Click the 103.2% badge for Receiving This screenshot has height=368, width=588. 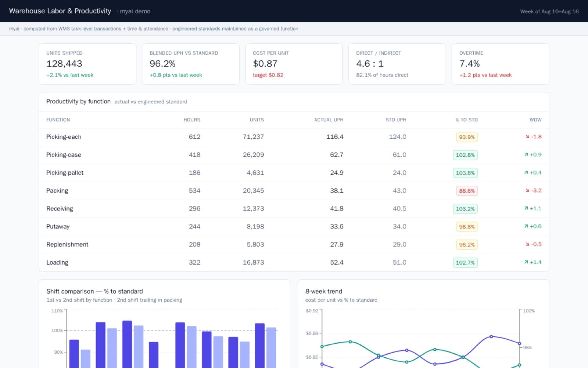click(x=465, y=209)
